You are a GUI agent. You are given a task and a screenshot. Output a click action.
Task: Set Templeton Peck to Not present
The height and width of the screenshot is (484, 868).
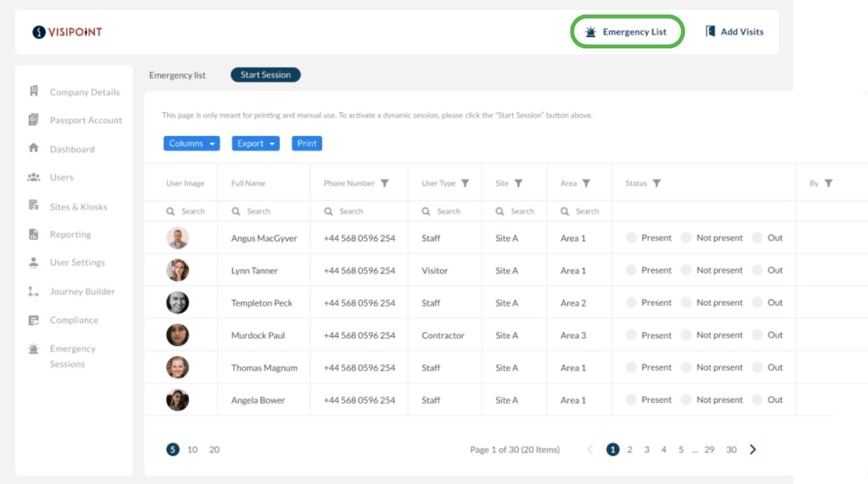point(686,303)
